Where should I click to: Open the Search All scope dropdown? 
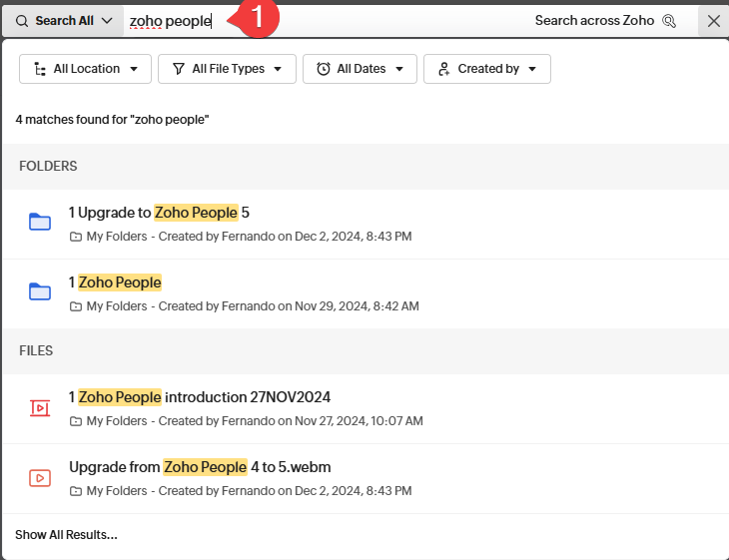pos(64,21)
